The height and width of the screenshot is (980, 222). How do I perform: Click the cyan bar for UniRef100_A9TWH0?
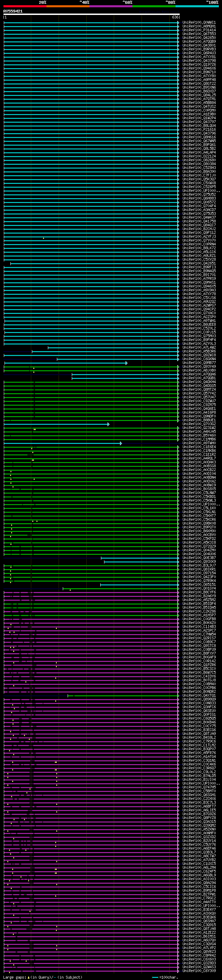pos(63,443)
